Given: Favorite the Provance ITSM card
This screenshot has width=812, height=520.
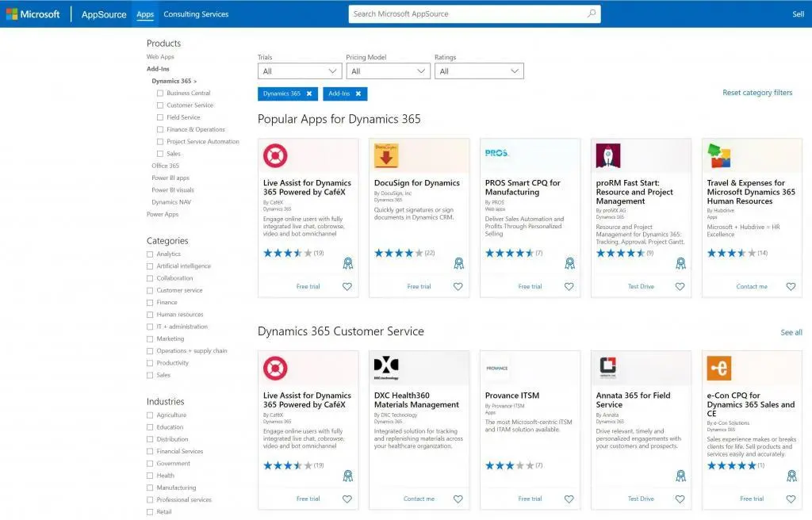Looking at the screenshot, I should [569, 499].
